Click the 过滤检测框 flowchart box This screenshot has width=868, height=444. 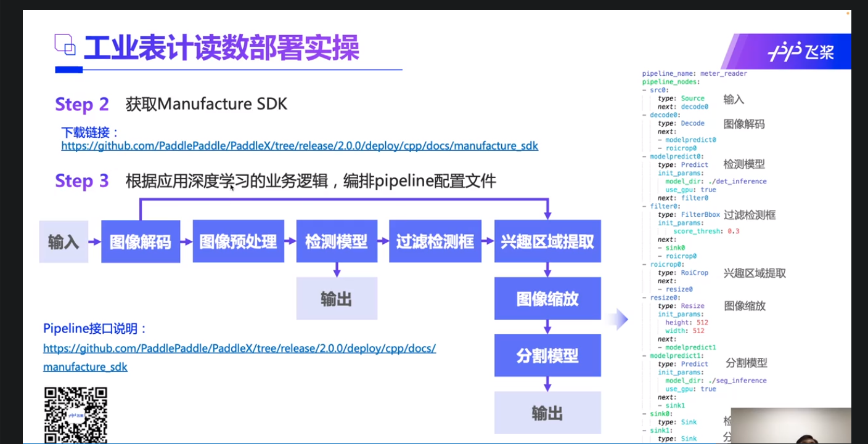[435, 242]
